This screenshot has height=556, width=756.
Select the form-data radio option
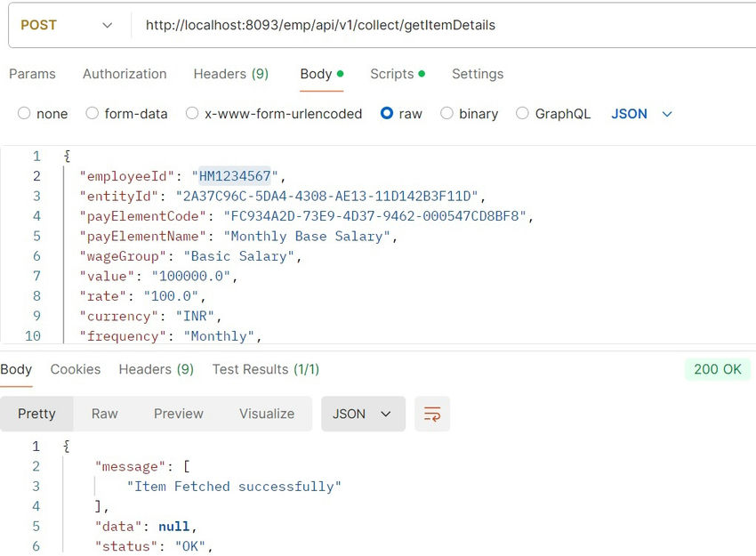click(92, 114)
